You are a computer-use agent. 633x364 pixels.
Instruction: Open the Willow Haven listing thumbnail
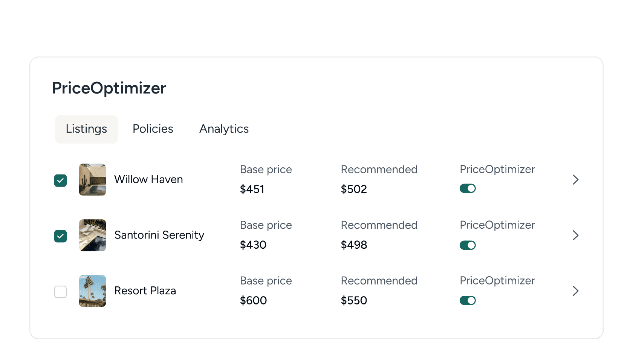coord(92,180)
